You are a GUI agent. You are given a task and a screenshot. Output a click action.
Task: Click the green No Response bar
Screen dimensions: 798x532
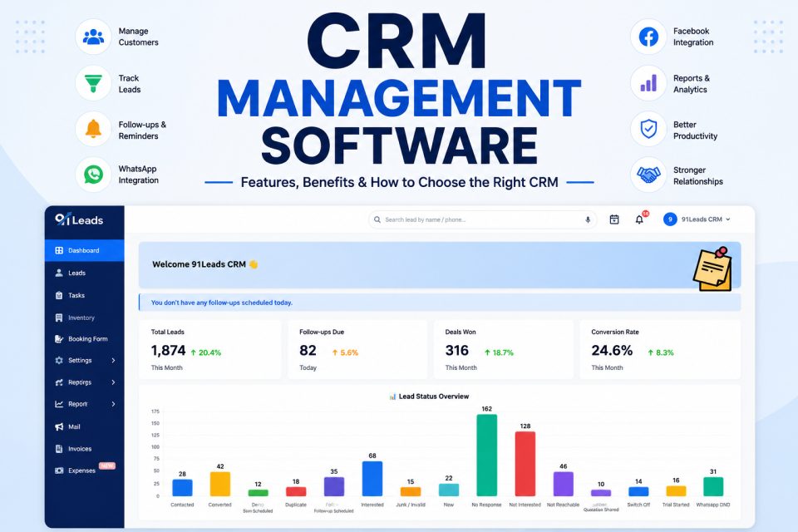pos(486,456)
